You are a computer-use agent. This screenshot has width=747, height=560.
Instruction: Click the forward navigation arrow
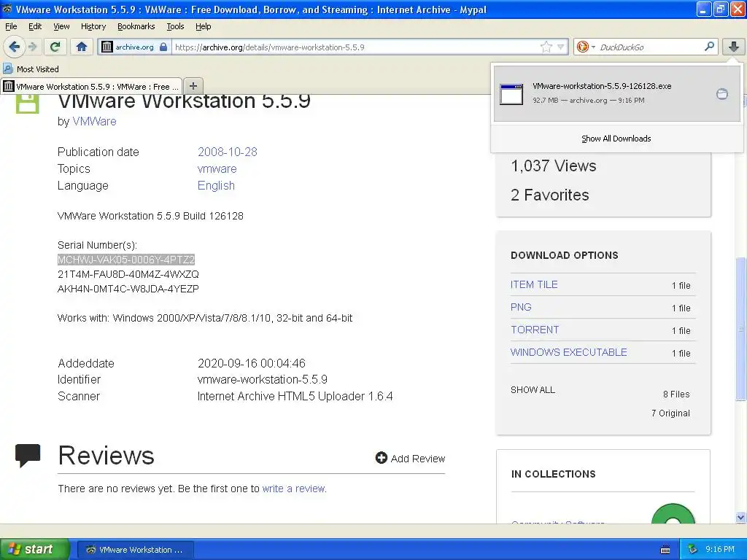click(x=33, y=47)
